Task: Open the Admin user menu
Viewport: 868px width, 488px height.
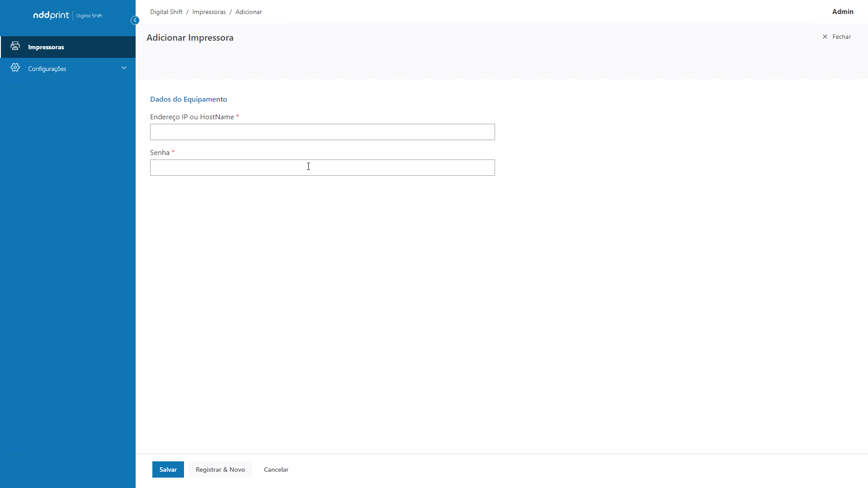Action: click(843, 12)
